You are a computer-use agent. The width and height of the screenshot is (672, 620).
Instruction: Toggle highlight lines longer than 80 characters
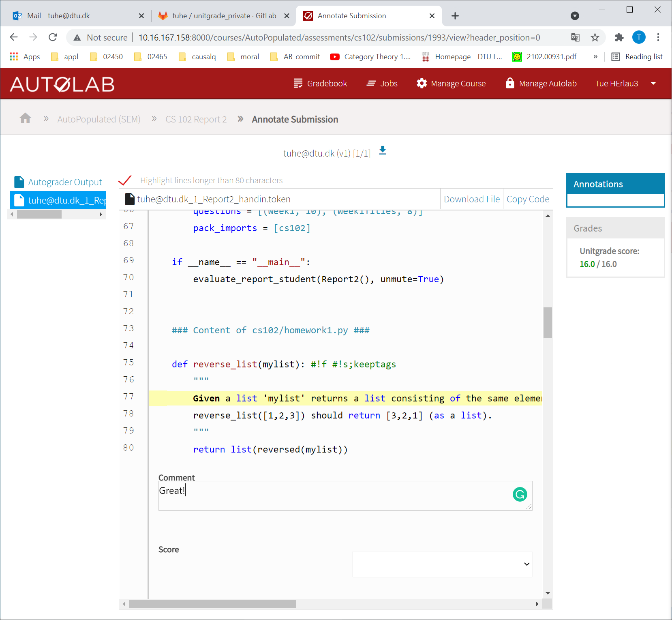(x=125, y=180)
